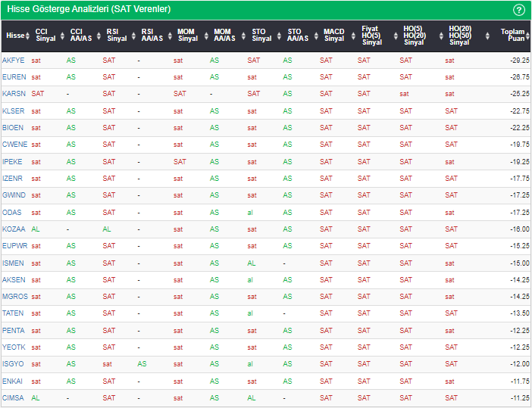Open ODAS stock link
Screen dimensions: 532x408
12,213
